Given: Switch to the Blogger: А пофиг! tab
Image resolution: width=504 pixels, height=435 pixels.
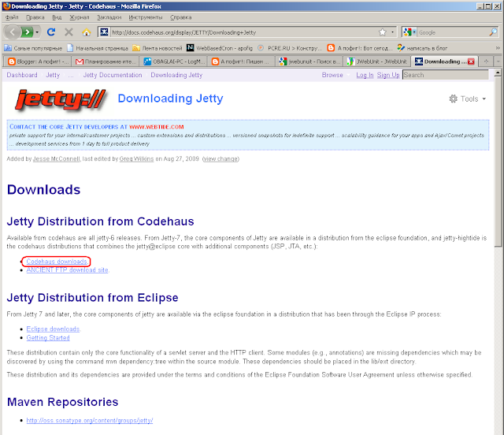Looking at the screenshot, I should 38,61.
